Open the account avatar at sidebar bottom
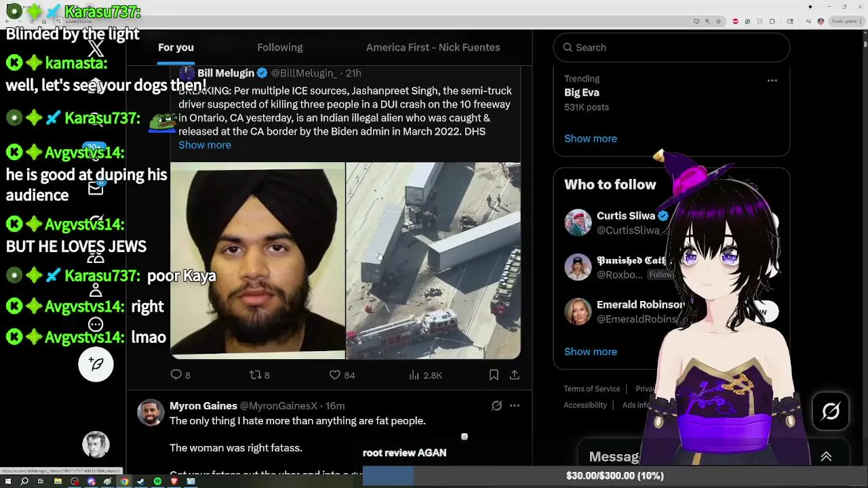This screenshot has height=488, width=868. pos(96,445)
